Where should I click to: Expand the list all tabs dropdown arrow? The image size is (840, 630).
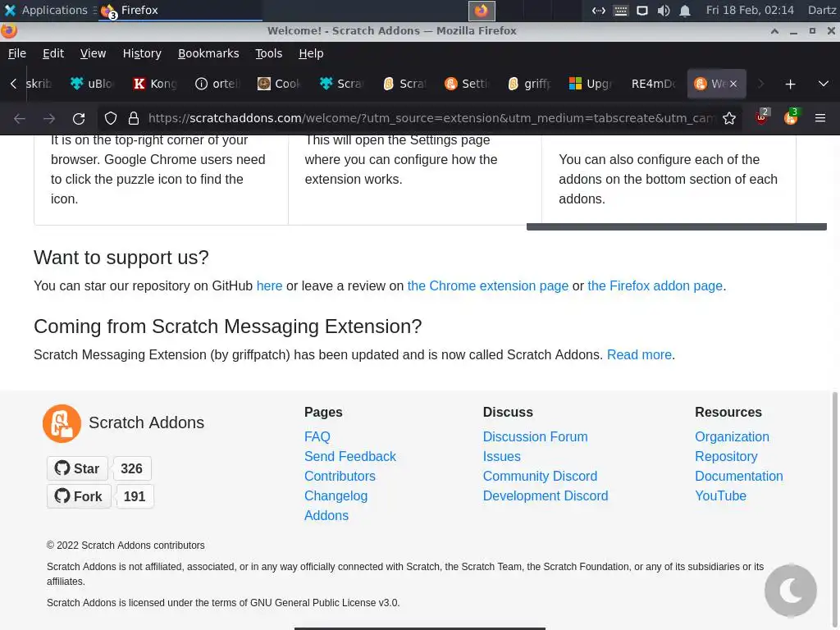(x=824, y=84)
